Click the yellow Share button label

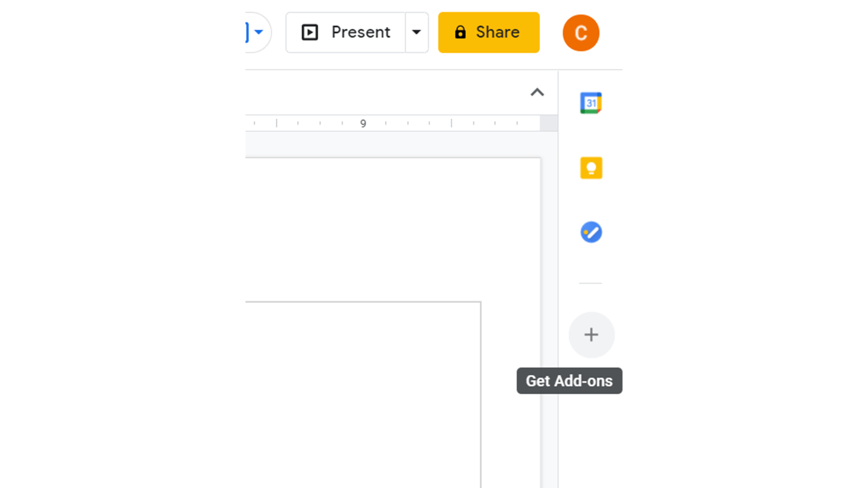tap(497, 33)
